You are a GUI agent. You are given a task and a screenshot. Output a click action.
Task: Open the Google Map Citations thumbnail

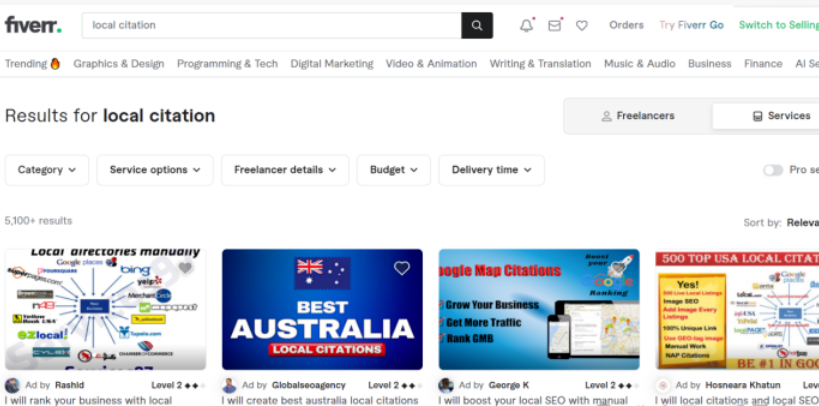(539, 309)
